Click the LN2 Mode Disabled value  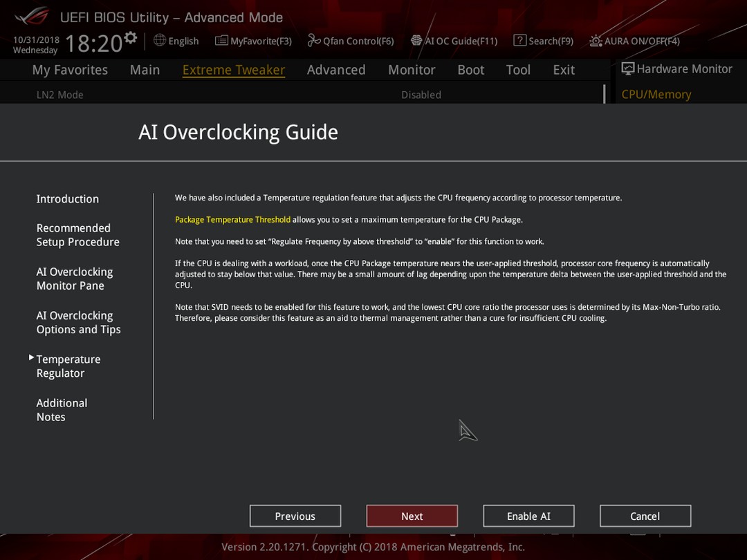point(421,95)
